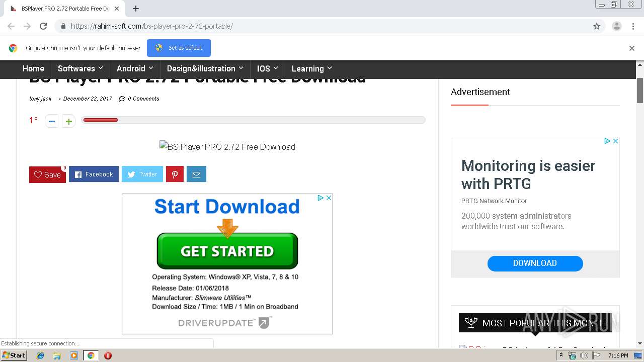Open the Windows Start menu
Screen dimensions: 644x362
point(14,355)
